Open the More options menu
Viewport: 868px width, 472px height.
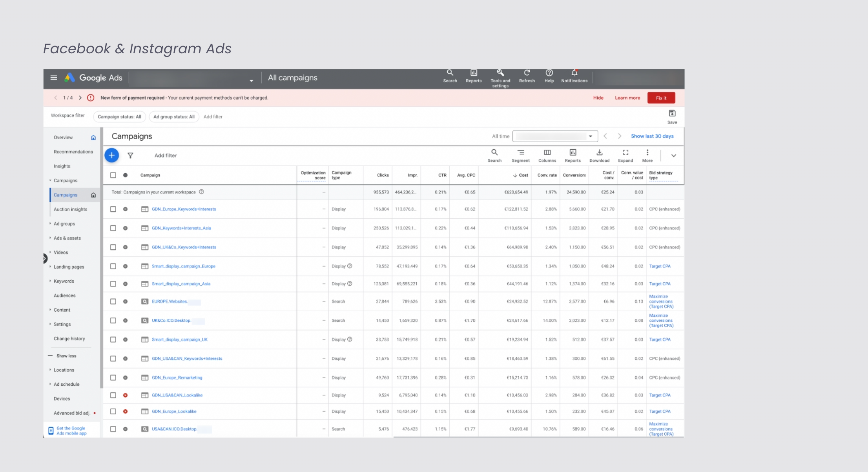(x=647, y=156)
